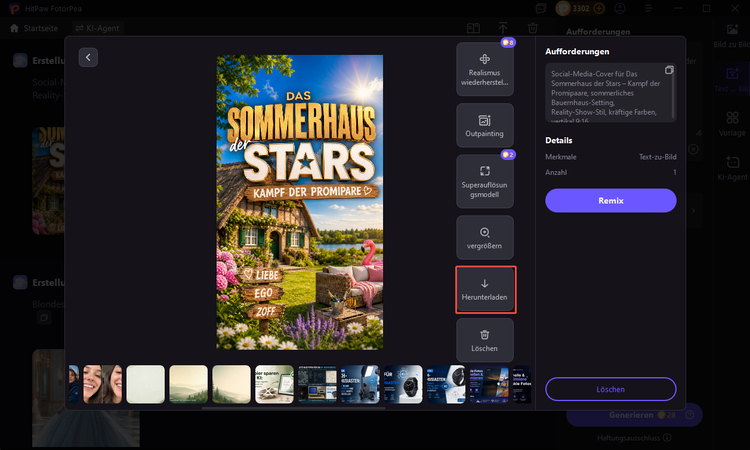Viewport: 750px width, 450px height.
Task: Copy the prompt text with the copy icon
Action: click(x=669, y=70)
